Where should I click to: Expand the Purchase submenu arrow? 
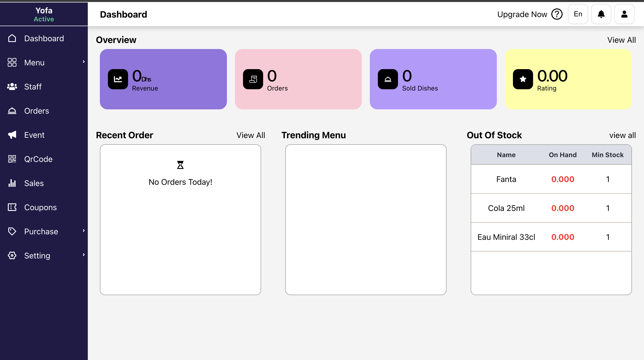(84, 231)
